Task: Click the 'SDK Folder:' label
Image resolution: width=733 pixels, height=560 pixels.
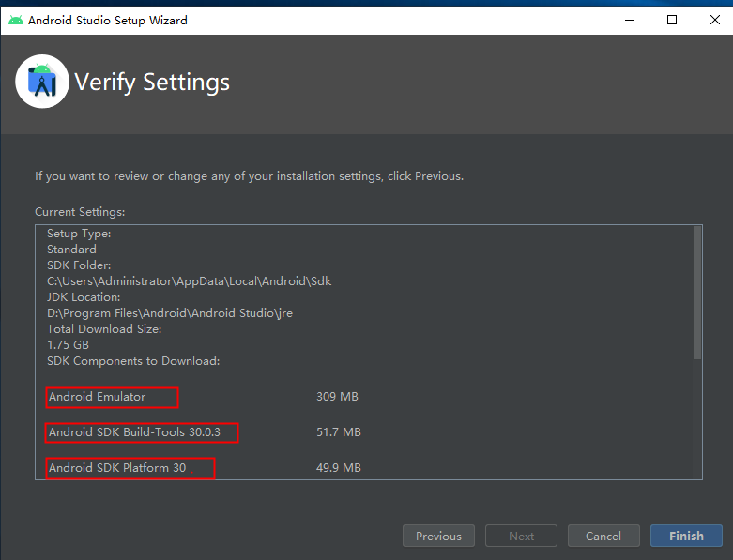Action: pos(79,265)
